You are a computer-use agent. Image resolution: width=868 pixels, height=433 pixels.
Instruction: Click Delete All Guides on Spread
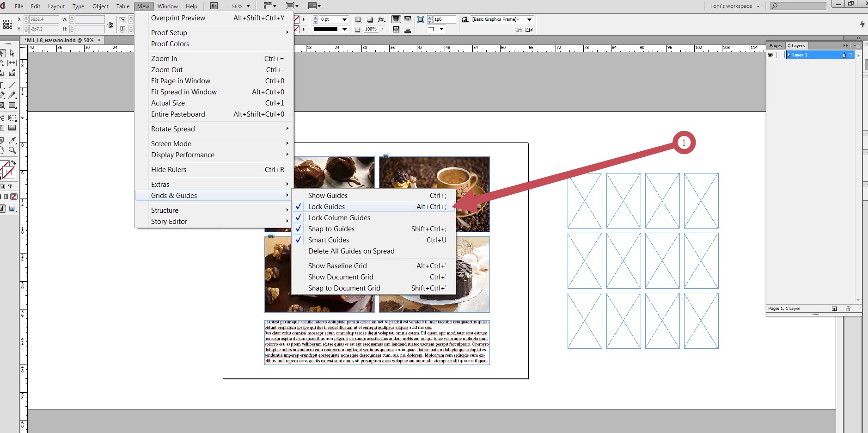[351, 251]
